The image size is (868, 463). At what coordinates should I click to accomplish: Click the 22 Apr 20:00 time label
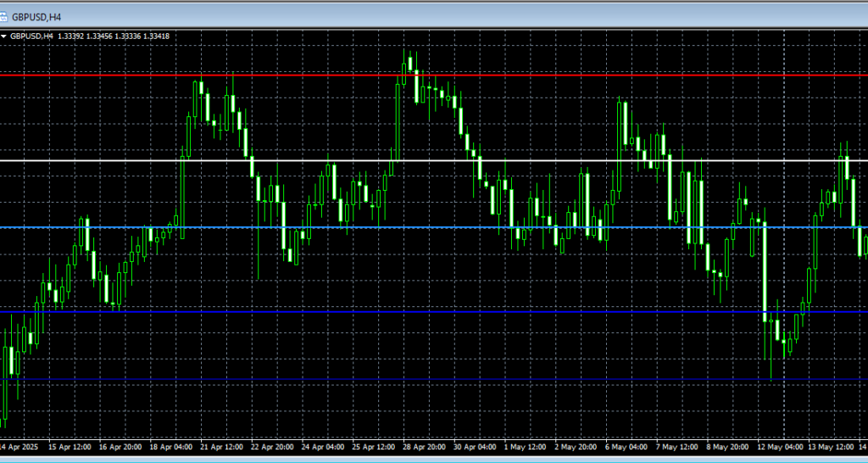coord(272,447)
